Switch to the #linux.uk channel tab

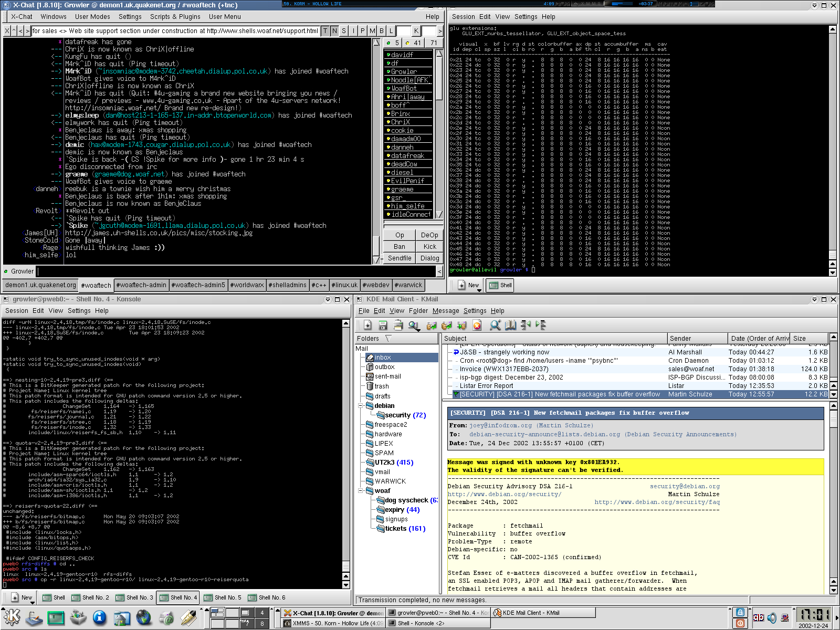coord(344,285)
